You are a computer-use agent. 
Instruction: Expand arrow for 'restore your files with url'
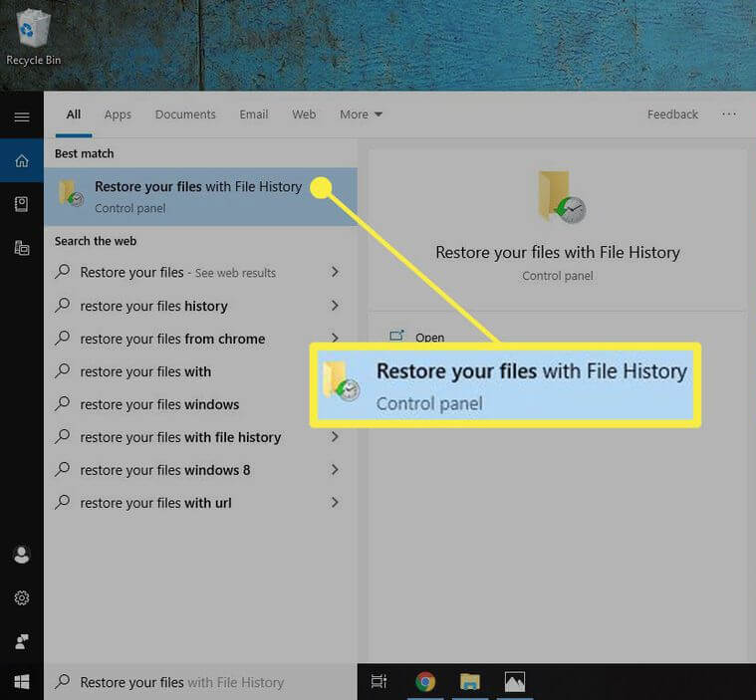335,503
